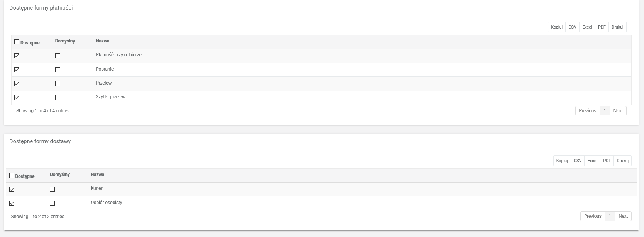
Task: Print the delivery methods table with Drukuj
Action: coord(622,161)
